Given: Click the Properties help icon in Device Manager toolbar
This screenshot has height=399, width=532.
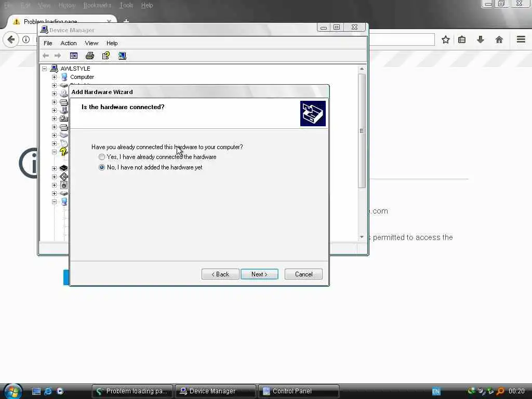Looking at the screenshot, I should [x=106, y=56].
